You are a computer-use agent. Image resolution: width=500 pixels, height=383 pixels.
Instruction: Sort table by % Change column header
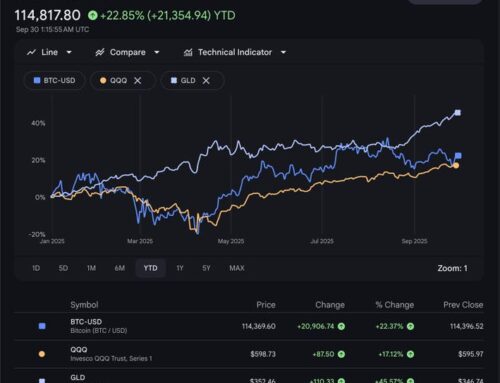395,305
